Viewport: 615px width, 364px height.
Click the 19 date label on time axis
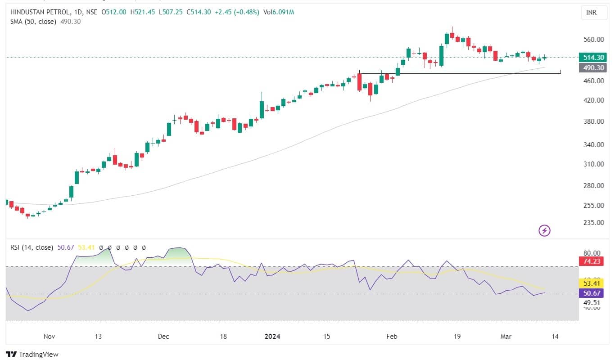[457, 337]
